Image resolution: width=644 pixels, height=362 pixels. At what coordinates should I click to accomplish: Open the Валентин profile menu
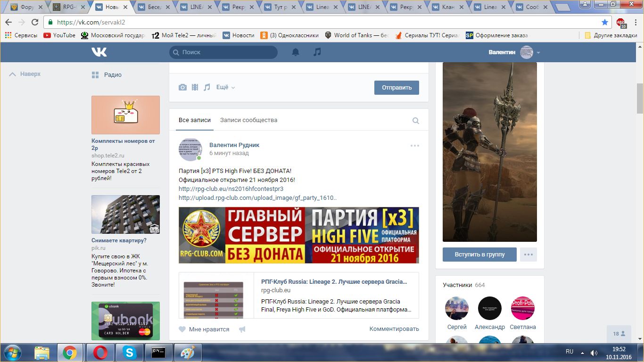[514, 52]
